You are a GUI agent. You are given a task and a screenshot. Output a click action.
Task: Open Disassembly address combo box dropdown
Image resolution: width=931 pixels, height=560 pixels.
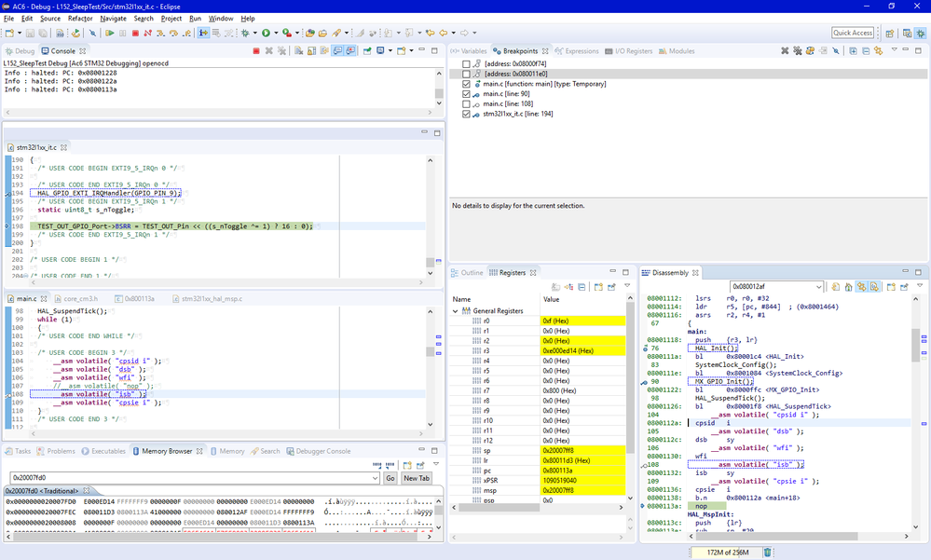coord(819,287)
